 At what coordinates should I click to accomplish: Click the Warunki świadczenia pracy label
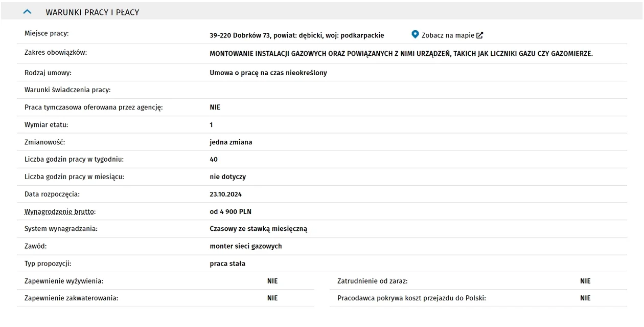[x=67, y=90]
